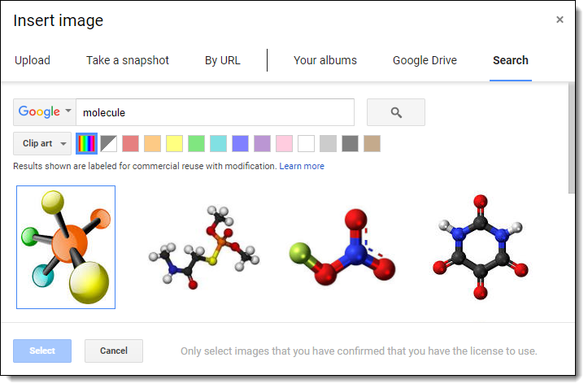Select the hexagonal ring molecule thumbnail
The height and width of the screenshot is (388, 588).
481,247
